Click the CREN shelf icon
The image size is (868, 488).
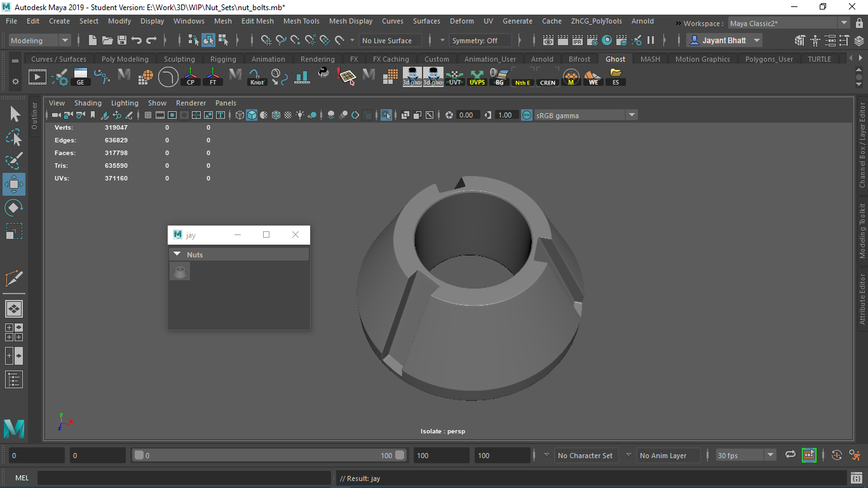(x=547, y=78)
